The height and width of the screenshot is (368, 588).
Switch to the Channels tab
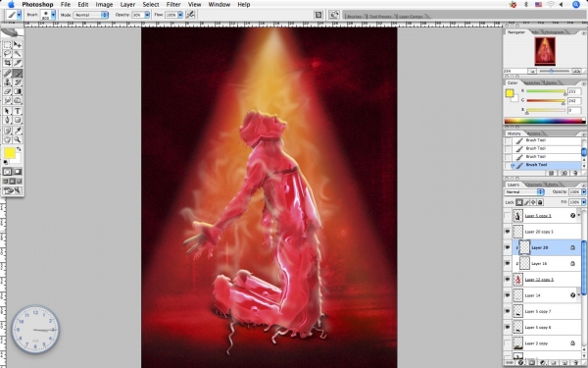pos(533,184)
